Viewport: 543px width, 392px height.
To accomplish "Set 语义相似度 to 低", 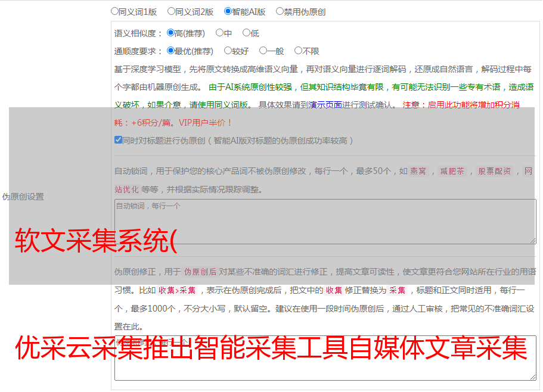I will click(246, 33).
